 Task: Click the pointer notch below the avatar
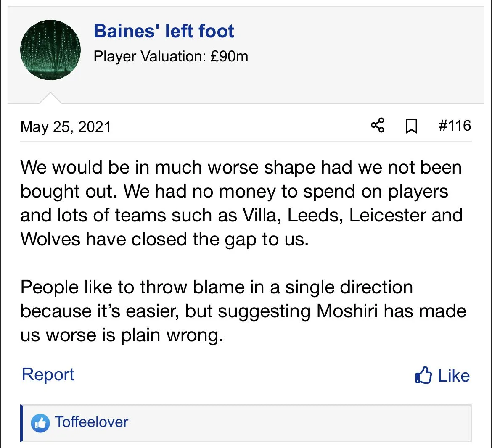click(50, 98)
